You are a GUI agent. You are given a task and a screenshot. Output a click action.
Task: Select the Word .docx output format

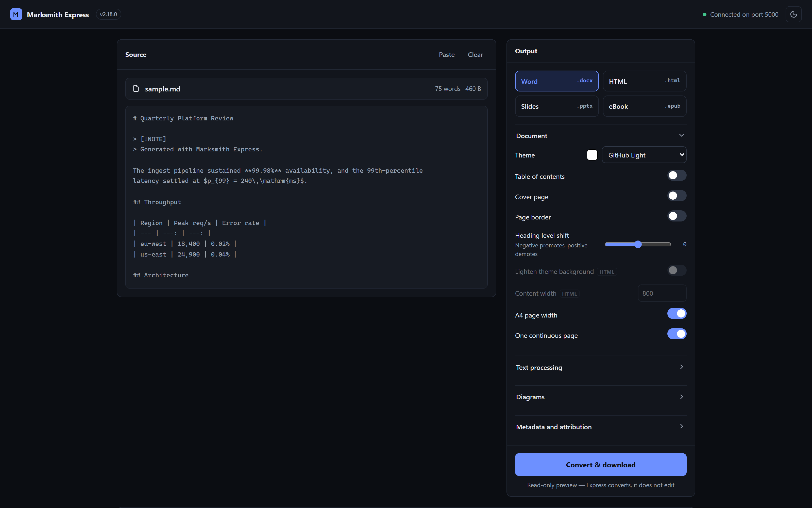[557, 81]
